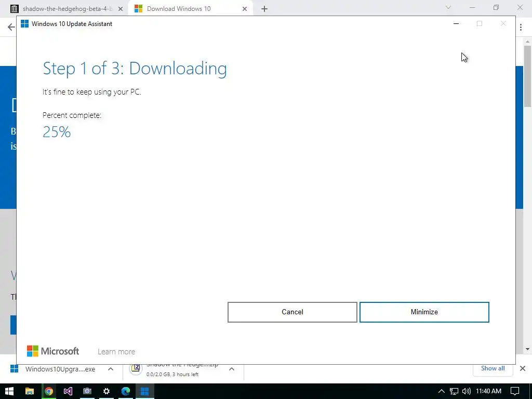This screenshot has height=399, width=532.
Task: Expand options for the Shadow zip download
Action: [x=231, y=369]
